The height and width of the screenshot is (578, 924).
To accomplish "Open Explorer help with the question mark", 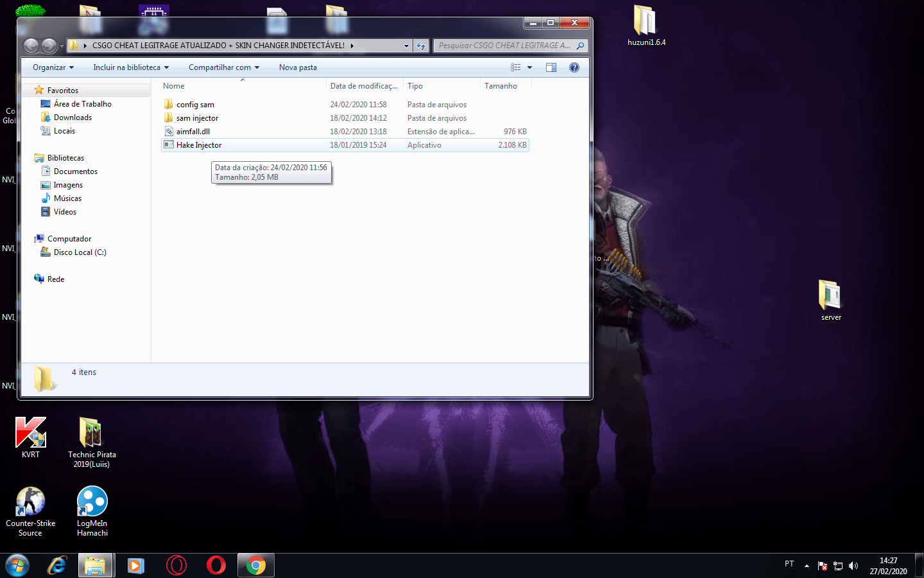I will click(574, 67).
